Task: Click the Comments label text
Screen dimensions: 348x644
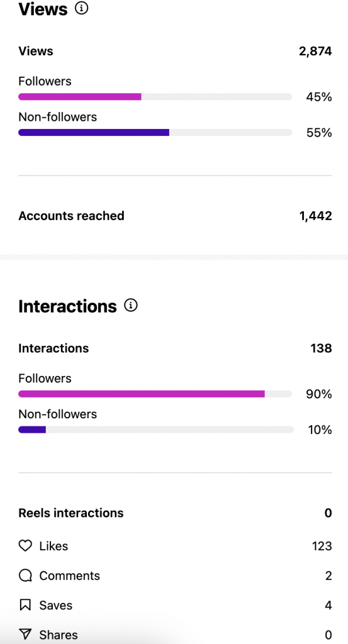Action: pos(69,575)
